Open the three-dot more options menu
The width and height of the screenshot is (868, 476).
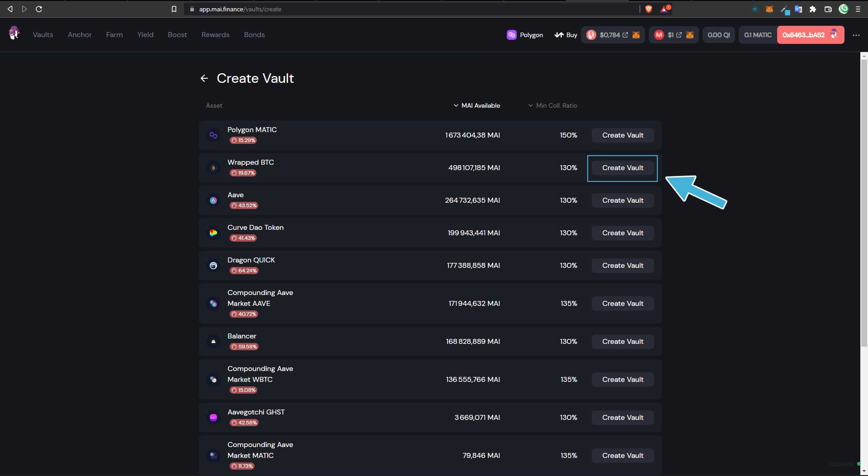856,35
